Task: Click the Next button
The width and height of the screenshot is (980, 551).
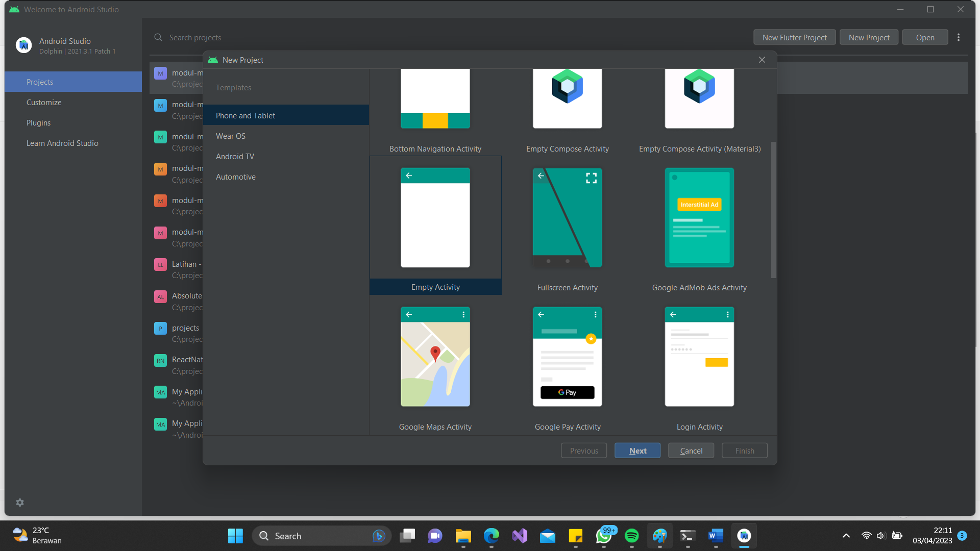Action: tap(637, 451)
